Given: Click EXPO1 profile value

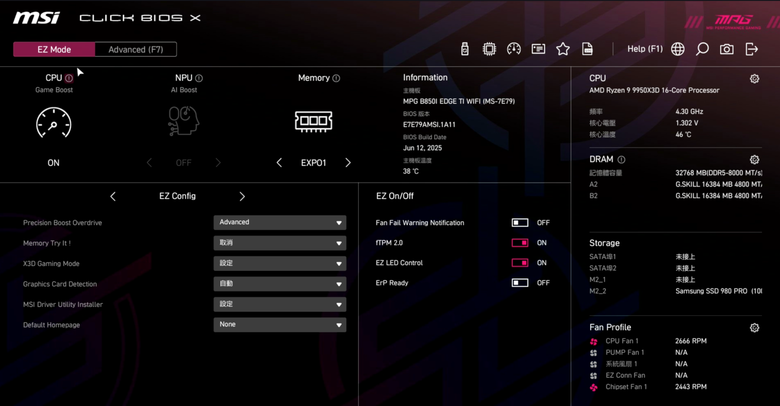Looking at the screenshot, I should tap(313, 163).
